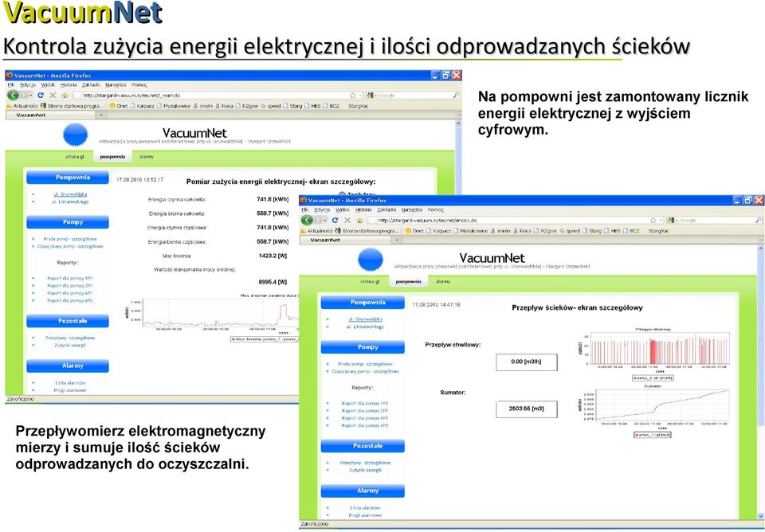
Task: Open Onet bookmark in the energy window
Action: (118, 106)
